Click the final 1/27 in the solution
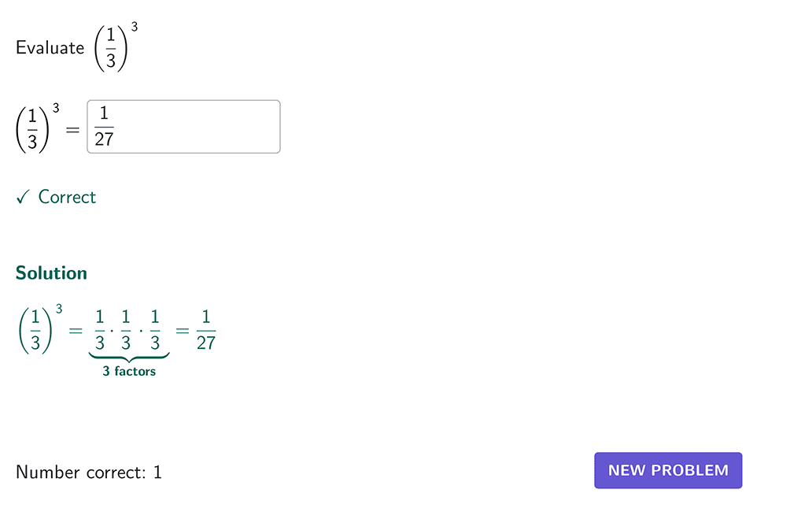Screen dimensions: 812x508 [205, 330]
